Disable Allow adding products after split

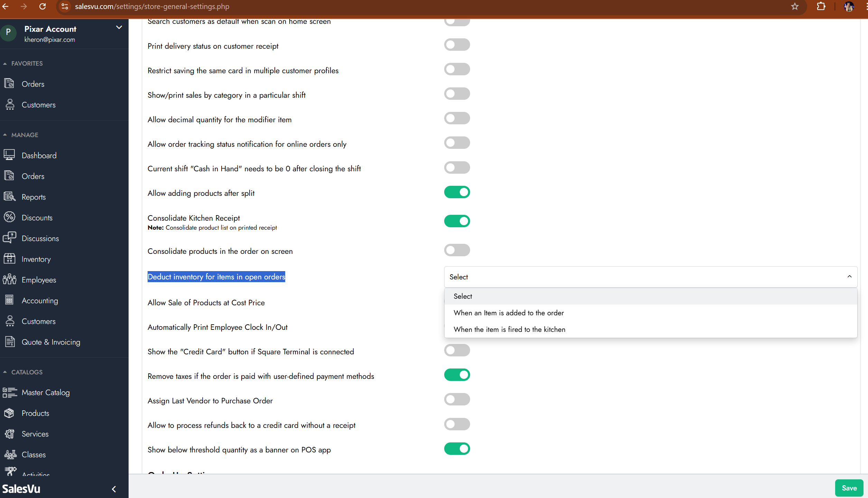[x=457, y=192]
